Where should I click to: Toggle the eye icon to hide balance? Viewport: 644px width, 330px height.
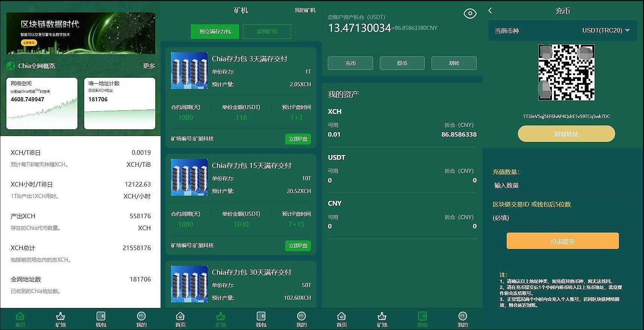point(470,14)
